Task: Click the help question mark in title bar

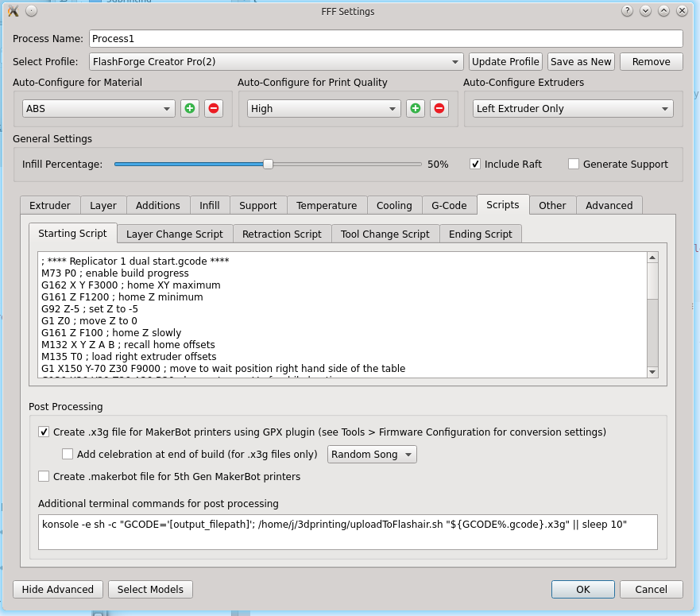Action: coord(627,11)
